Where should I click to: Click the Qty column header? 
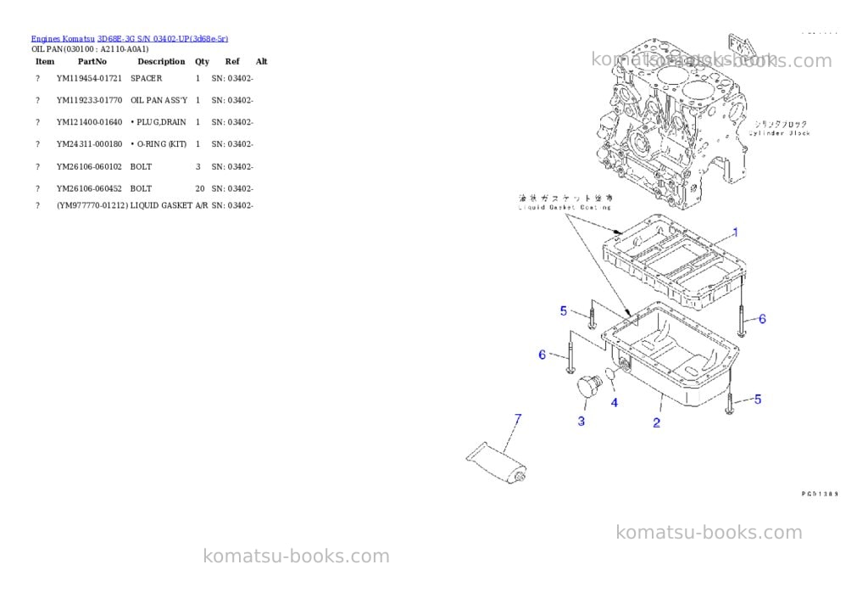click(x=202, y=61)
